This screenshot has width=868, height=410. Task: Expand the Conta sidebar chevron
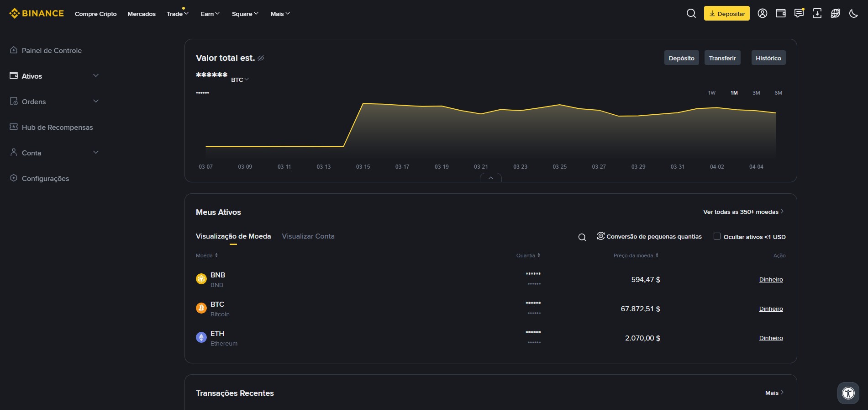[x=96, y=152]
